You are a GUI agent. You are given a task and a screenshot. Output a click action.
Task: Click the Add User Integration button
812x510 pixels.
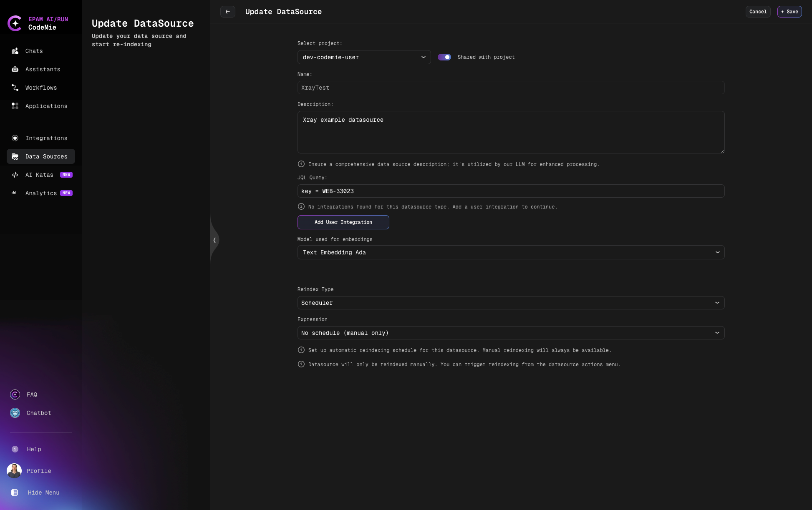pyautogui.click(x=343, y=222)
